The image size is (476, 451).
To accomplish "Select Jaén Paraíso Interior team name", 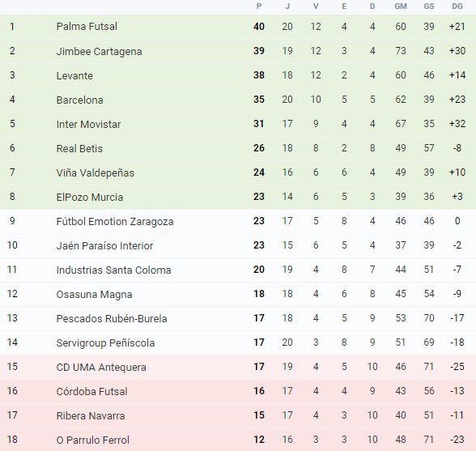I will 104,245.
